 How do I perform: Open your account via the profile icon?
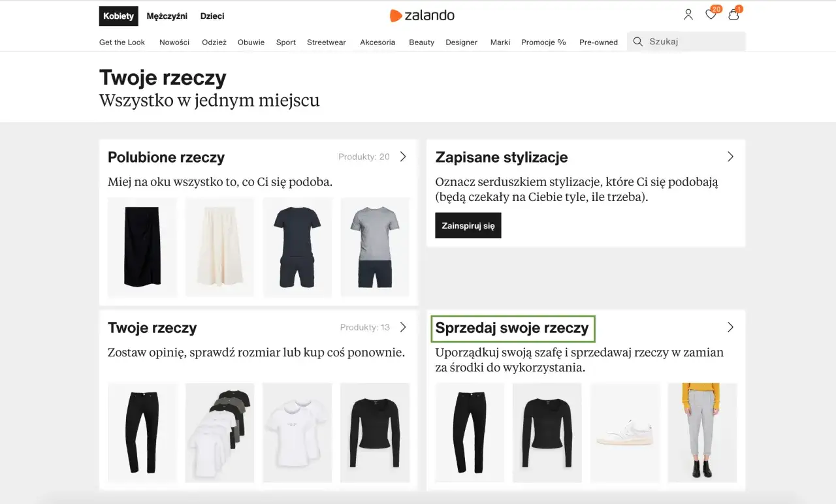(x=688, y=14)
